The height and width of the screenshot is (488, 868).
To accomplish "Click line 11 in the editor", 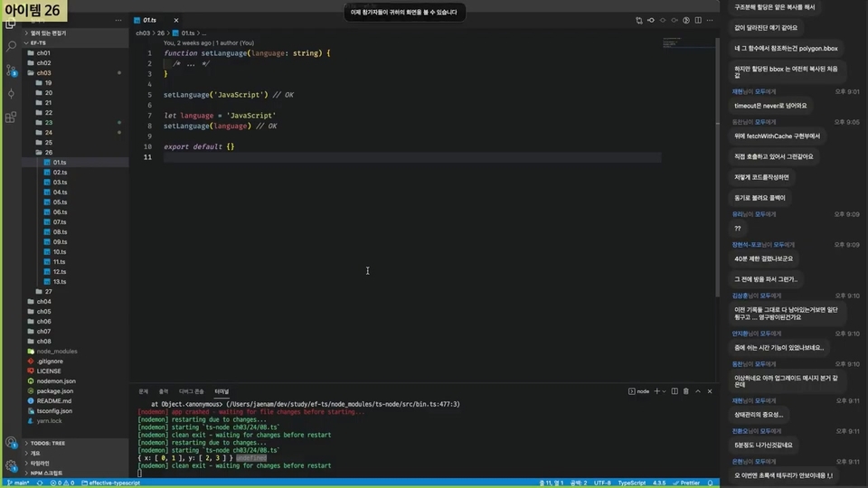I will click(x=412, y=157).
